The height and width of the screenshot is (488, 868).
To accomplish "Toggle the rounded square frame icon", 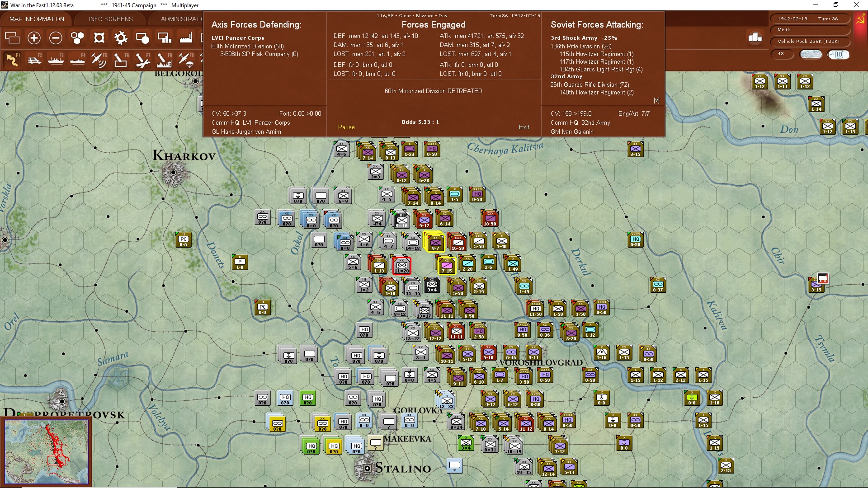I will [99, 38].
